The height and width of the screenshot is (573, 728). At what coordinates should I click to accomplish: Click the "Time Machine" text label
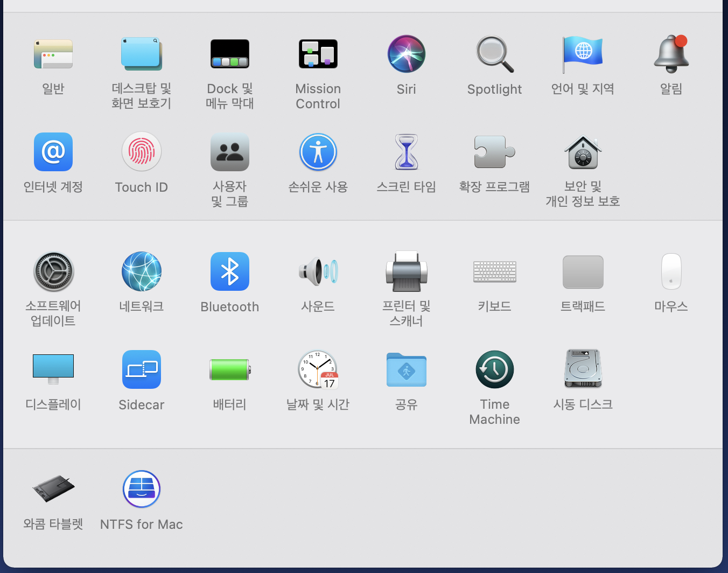point(495,412)
